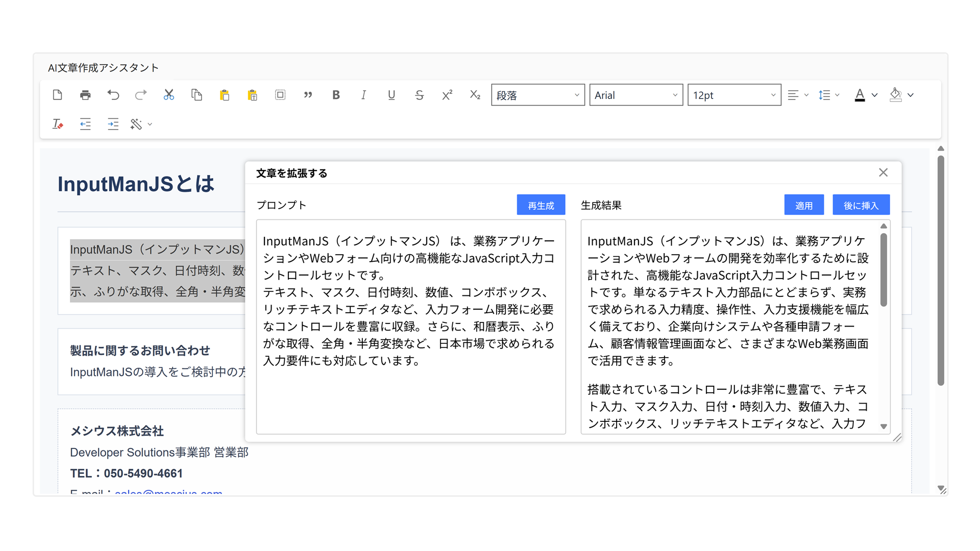Apply the background highlight color button

tap(896, 95)
